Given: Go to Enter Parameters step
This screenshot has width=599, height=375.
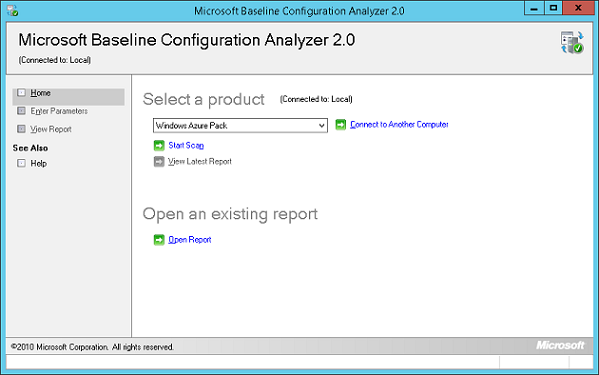Looking at the screenshot, I should click(59, 111).
